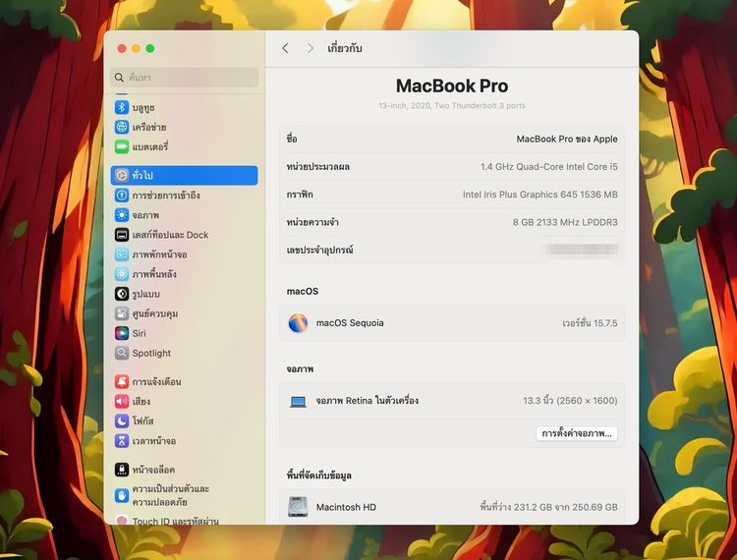Click the Dock icon beside เดสก์ท็อปและ Dock
The image size is (737, 560).
pyautogui.click(x=122, y=235)
